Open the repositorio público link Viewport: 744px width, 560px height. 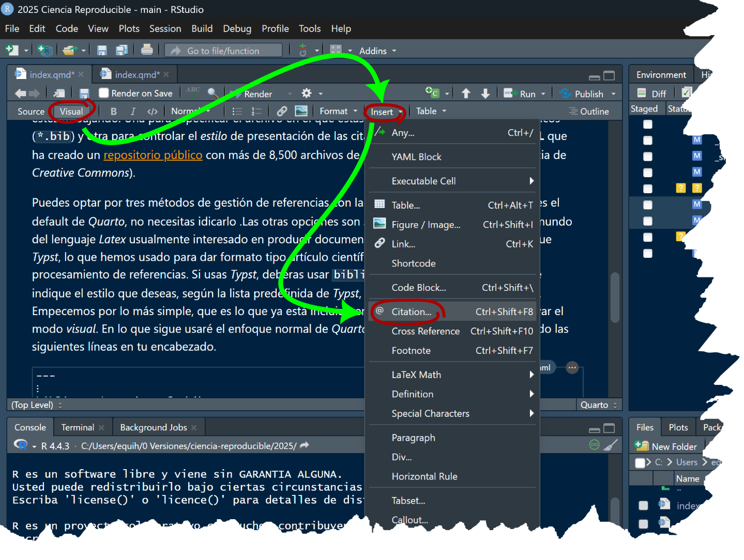point(153,155)
